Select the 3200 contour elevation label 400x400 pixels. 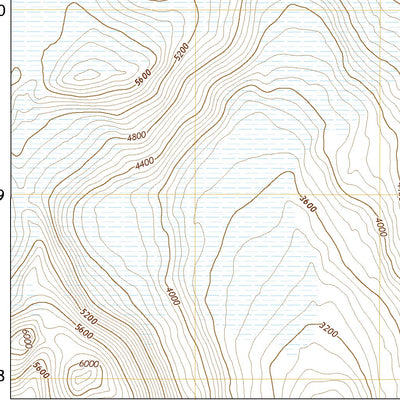point(328,330)
